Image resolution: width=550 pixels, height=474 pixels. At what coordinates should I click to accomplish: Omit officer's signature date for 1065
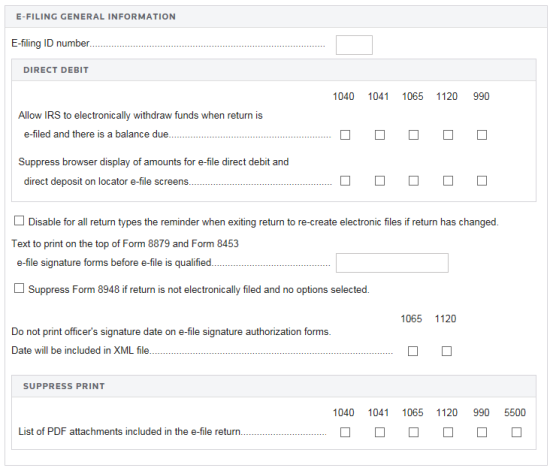413,351
